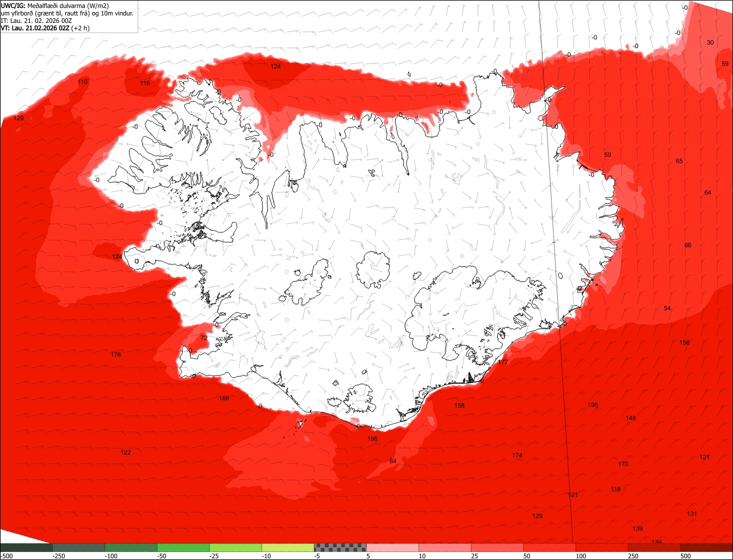Click the value '148' on the map

[630, 419]
